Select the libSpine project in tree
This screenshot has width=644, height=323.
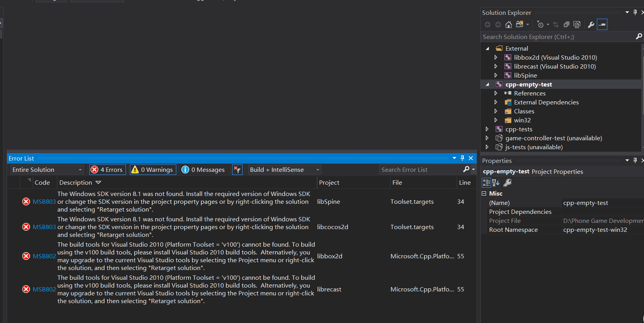pos(525,75)
